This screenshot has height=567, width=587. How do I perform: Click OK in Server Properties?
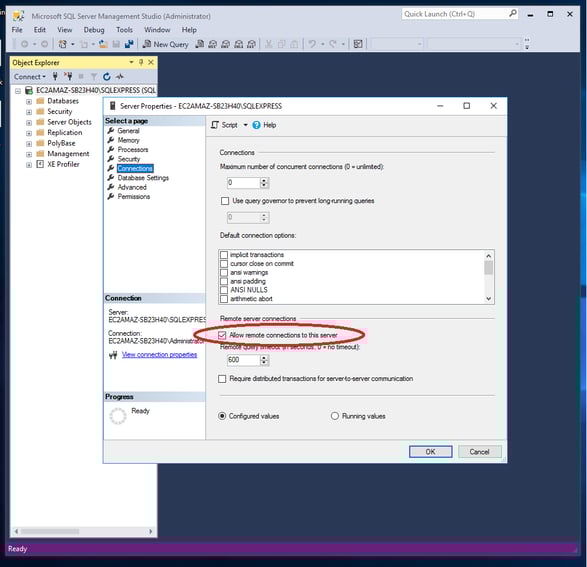pyautogui.click(x=431, y=452)
